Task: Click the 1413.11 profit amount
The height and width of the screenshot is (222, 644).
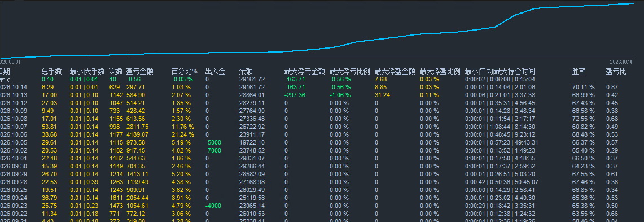Action: (137, 175)
